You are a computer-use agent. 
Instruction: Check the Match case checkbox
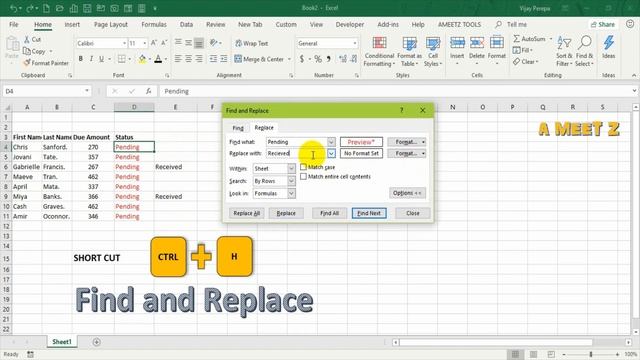(x=303, y=167)
